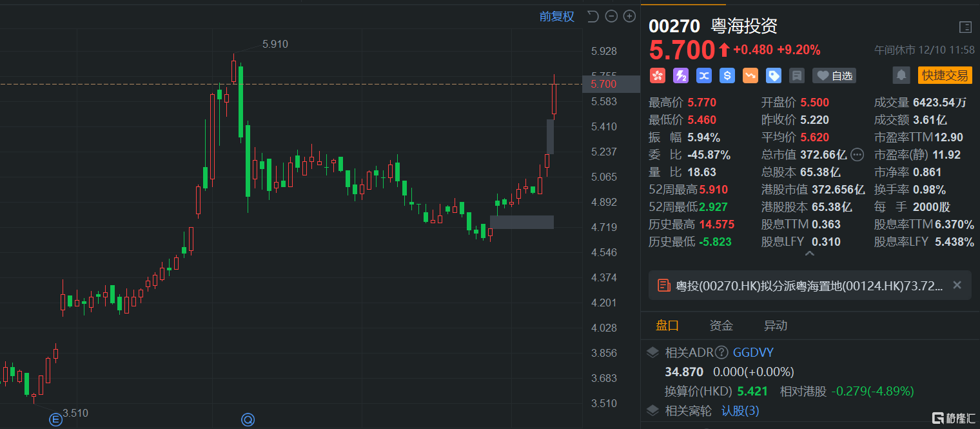The width and height of the screenshot is (980, 429).
Task: Click the 换手率 0.98% value
Action: coord(929,190)
